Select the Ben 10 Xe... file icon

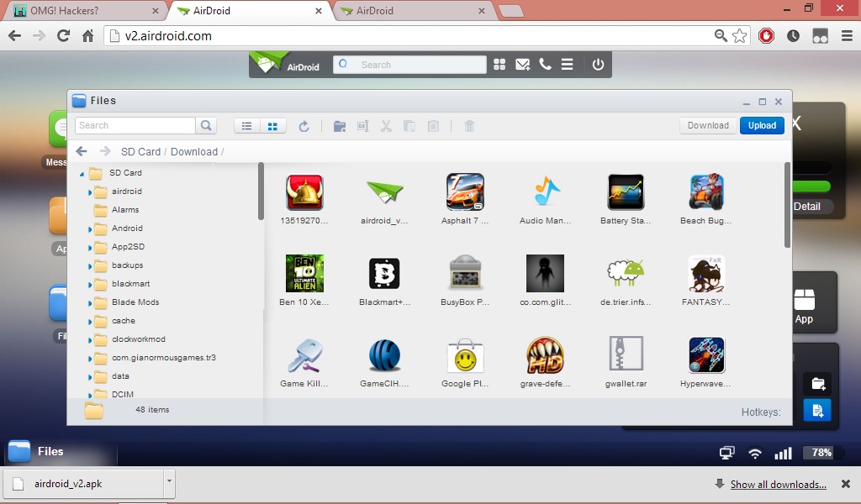304,273
